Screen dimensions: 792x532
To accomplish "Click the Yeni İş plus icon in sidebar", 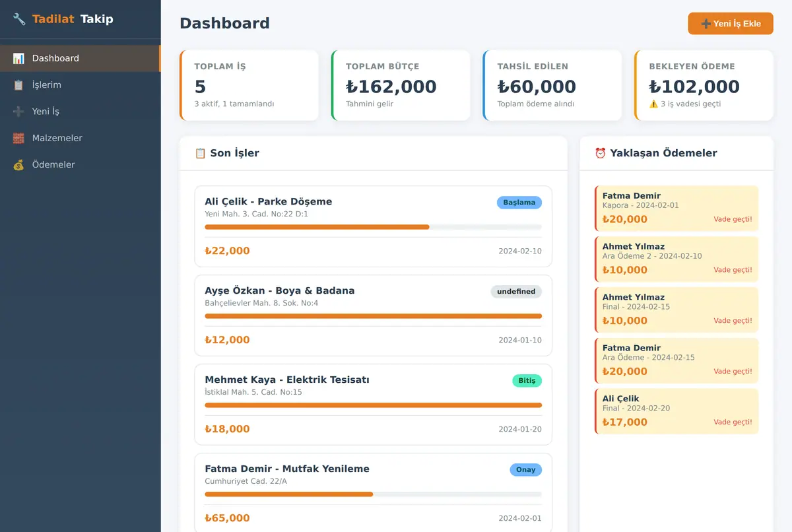I will [x=18, y=112].
